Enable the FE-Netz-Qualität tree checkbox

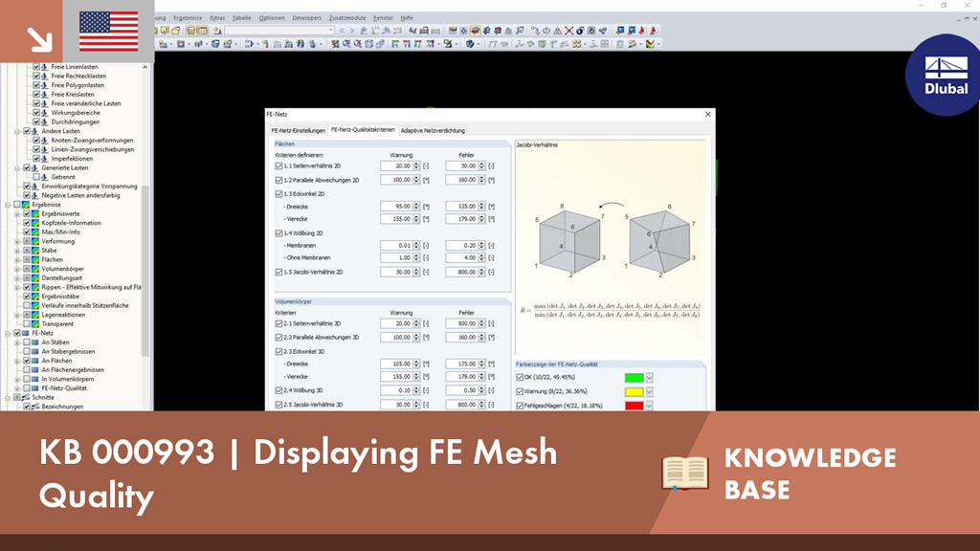27,388
